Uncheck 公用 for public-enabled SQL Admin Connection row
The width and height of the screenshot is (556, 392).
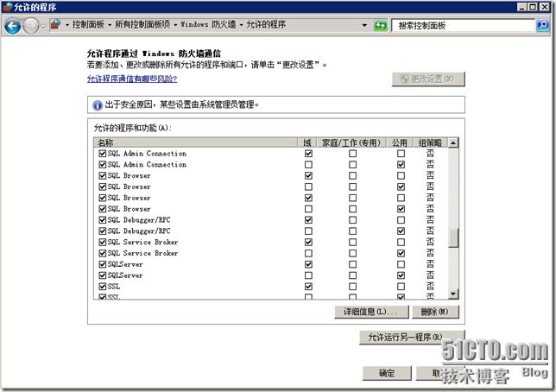[x=401, y=165]
